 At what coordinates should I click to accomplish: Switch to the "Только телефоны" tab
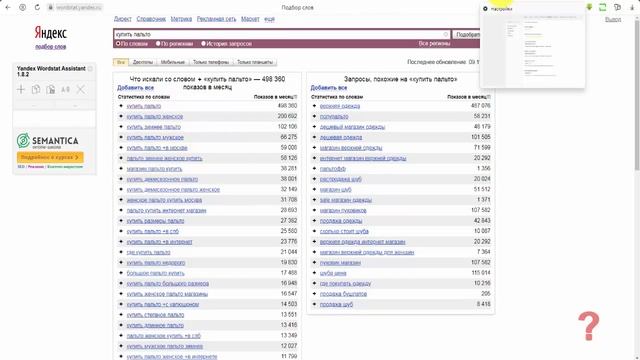pyautogui.click(x=211, y=62)
